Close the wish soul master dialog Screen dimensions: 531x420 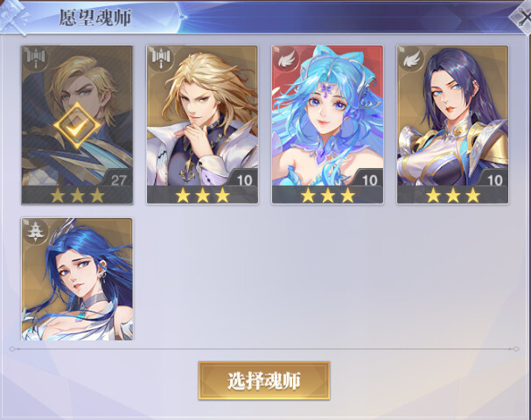[522, 17]
